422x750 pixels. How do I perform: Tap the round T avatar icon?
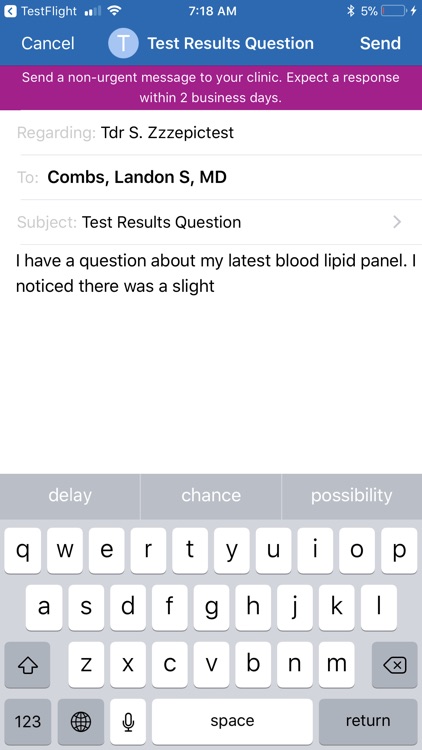click(x=123, y=43)
